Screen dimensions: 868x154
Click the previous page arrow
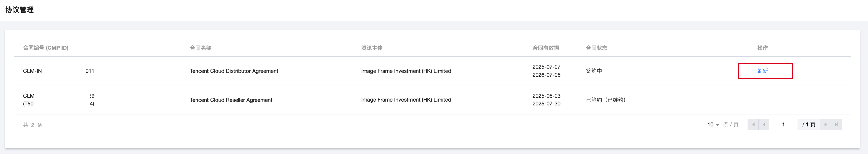click(x=764, y=125)
